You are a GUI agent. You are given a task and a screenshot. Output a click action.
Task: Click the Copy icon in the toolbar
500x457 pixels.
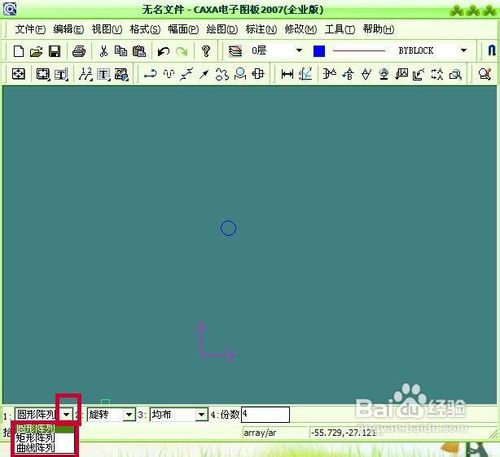click(x=121, y=51)
